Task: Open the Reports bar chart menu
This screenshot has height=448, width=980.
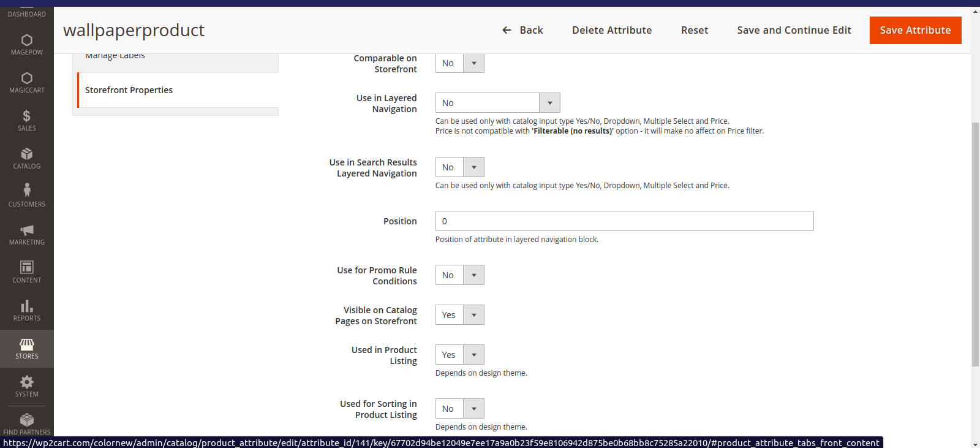Action: pos(27,311)
